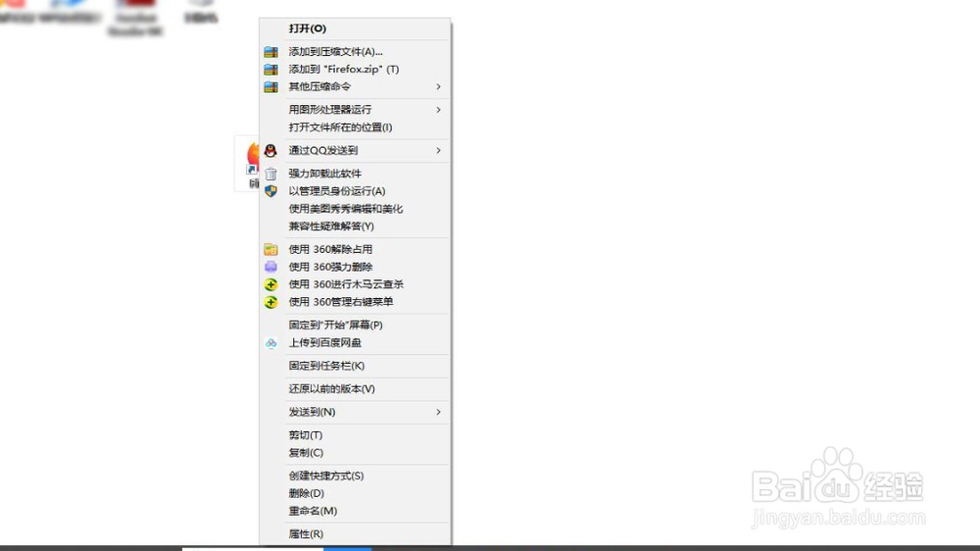The height and width of the screenshot is (551, 980).
Task: Choose 打开文件所在的位置(I)
Action: coord(355,127)
